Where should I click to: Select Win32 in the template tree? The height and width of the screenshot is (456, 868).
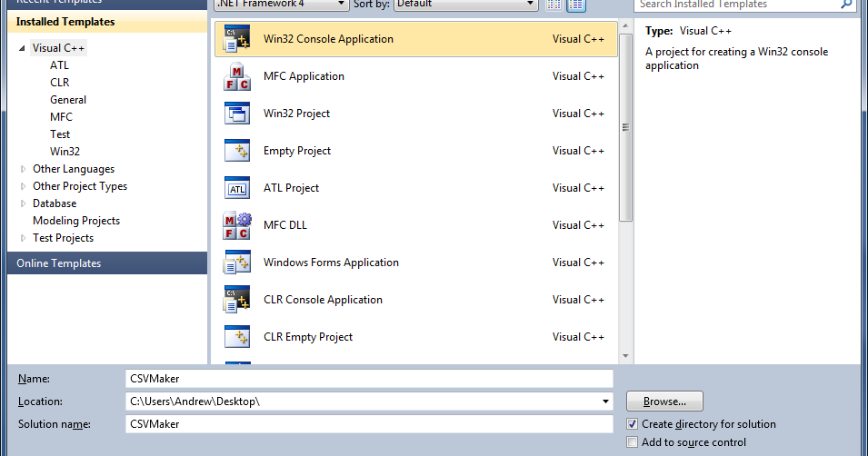pyautogui.click(x=65, y=151)
